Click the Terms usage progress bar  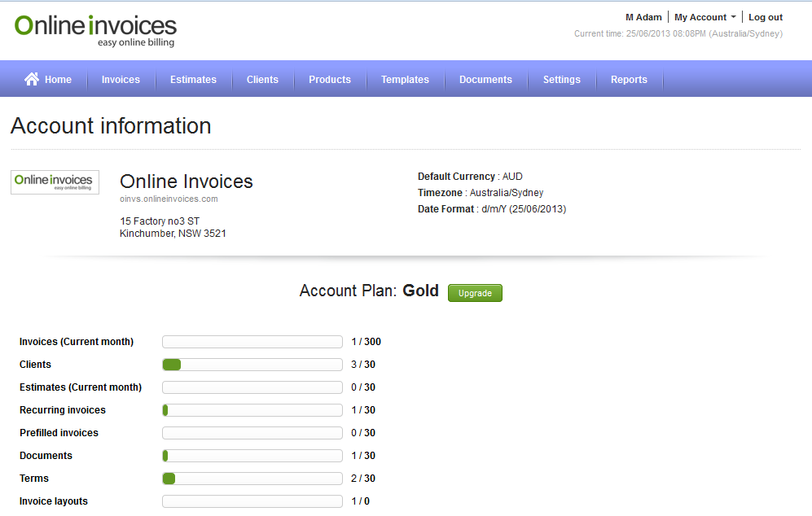(252, 479)
